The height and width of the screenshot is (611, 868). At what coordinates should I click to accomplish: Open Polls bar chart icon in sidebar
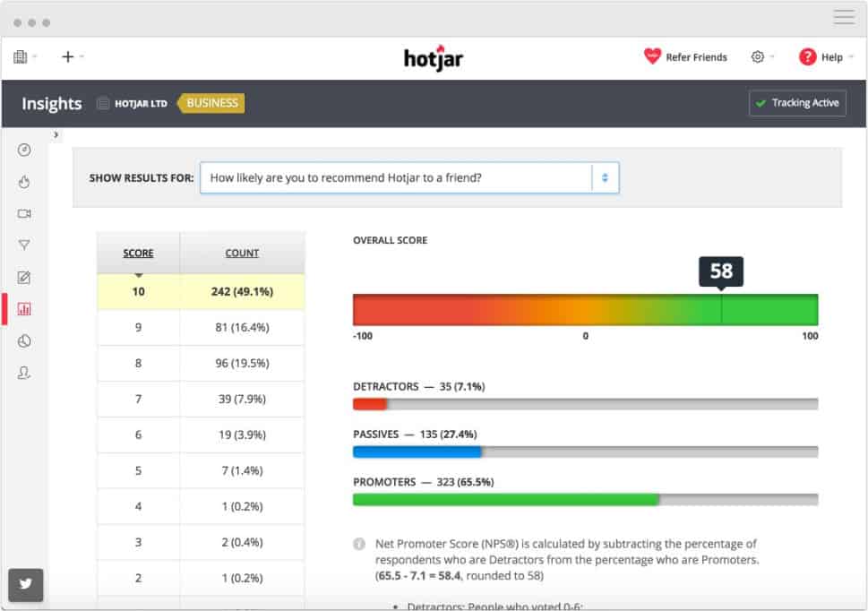point(24,309)
